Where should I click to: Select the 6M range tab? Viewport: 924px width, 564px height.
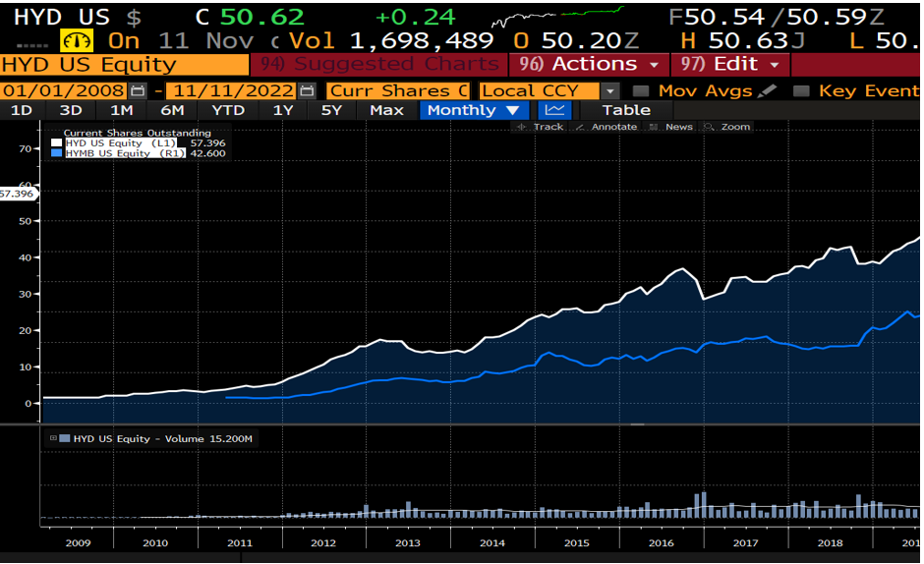(172, 110)
